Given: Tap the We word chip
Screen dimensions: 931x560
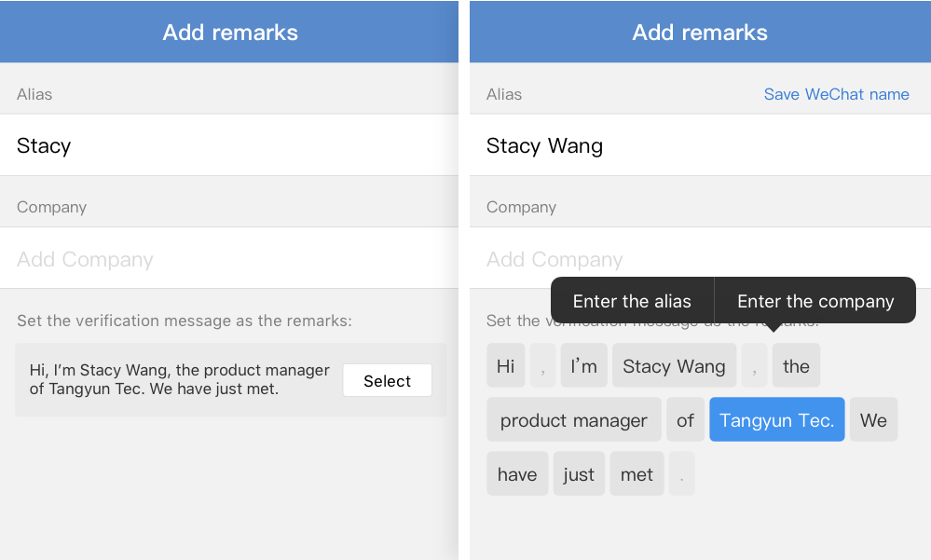Looking at the screenshot, I should pos(873,420).
